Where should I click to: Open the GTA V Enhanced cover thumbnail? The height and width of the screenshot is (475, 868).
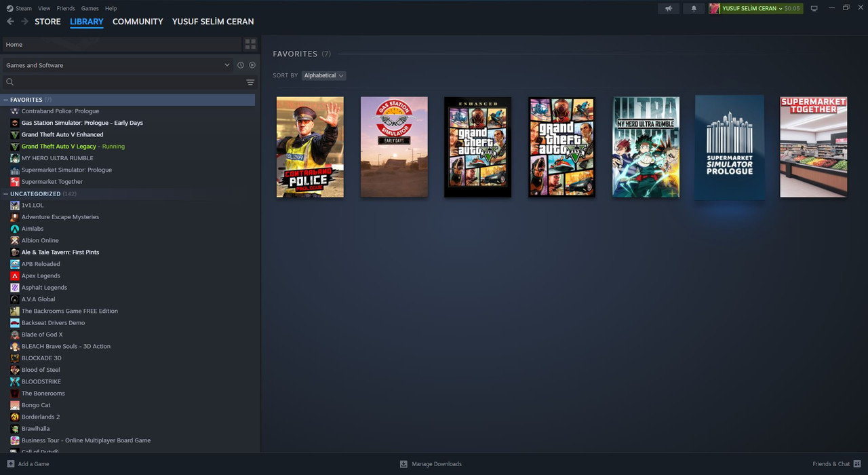tap(478, 147)
